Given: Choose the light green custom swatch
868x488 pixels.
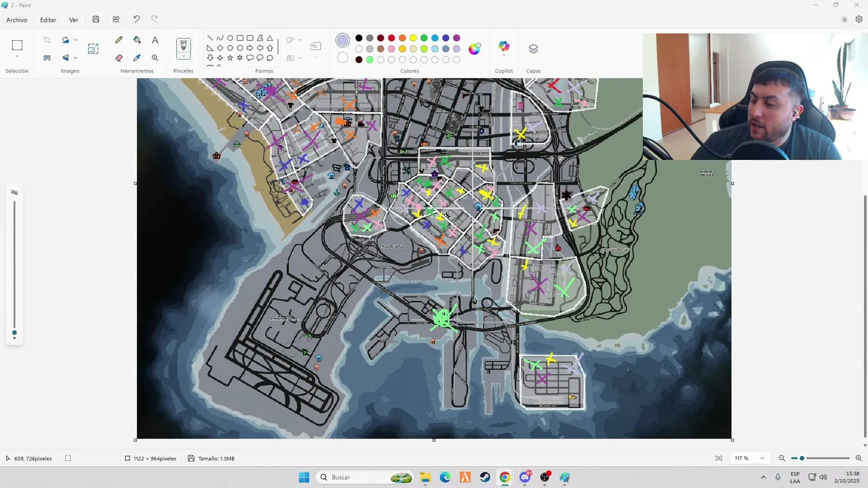Looking at the screenshot, I should [x=370, y=60].
